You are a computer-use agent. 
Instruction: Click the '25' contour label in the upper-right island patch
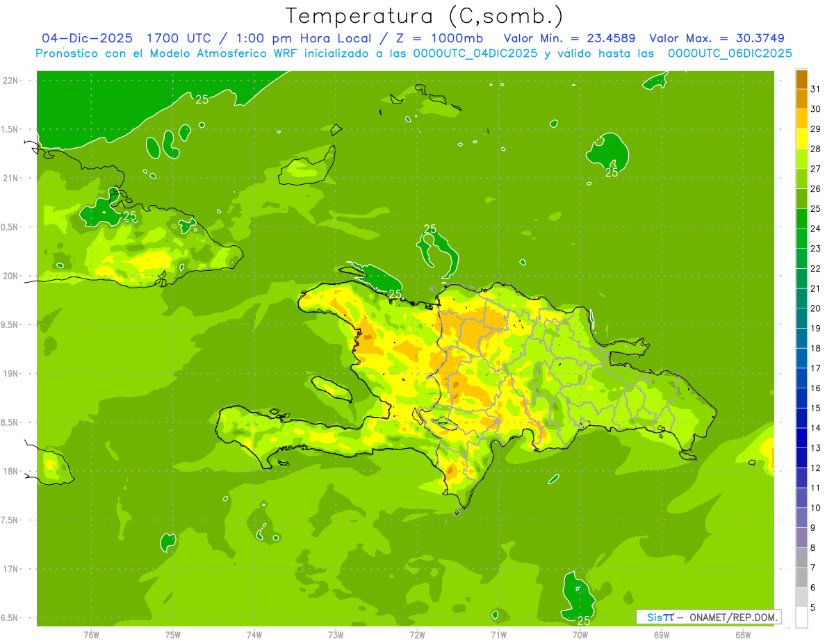(x=612, y=172)
